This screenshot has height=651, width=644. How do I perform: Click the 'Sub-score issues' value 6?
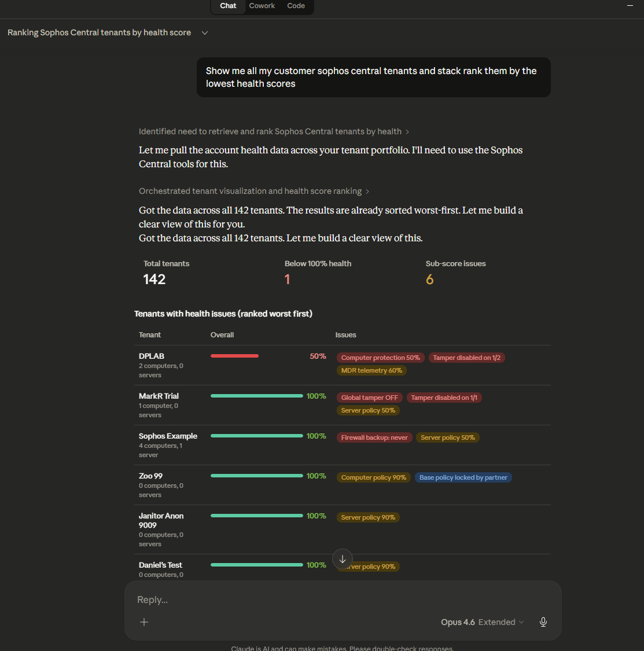pyautogui.click(x=430, y=279)
